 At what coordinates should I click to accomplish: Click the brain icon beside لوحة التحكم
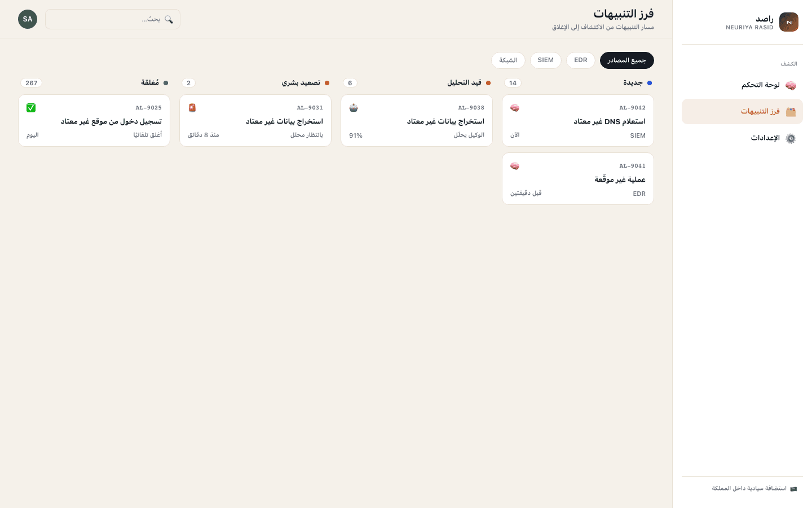[791, 85]
